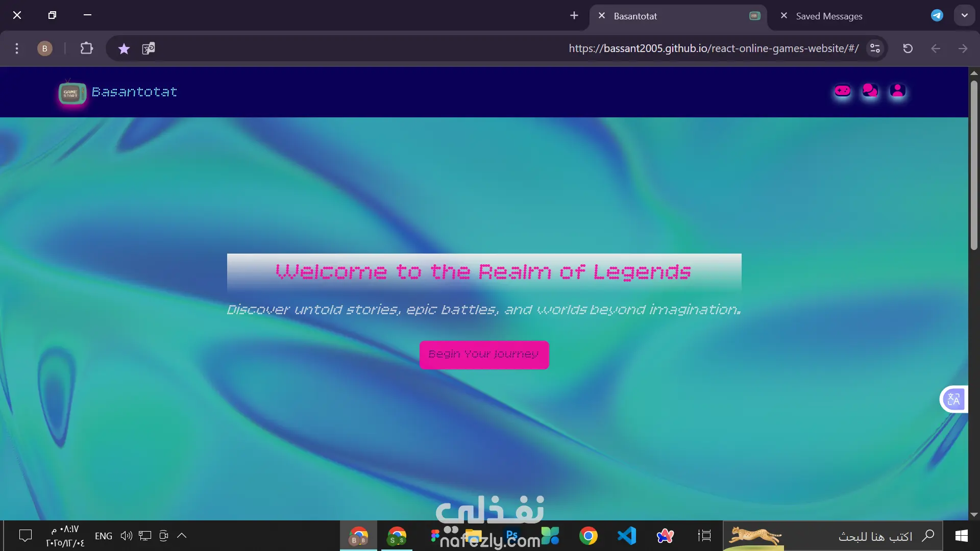Click the website URL address field
The image size is (980, 551).
coord(713,48)
